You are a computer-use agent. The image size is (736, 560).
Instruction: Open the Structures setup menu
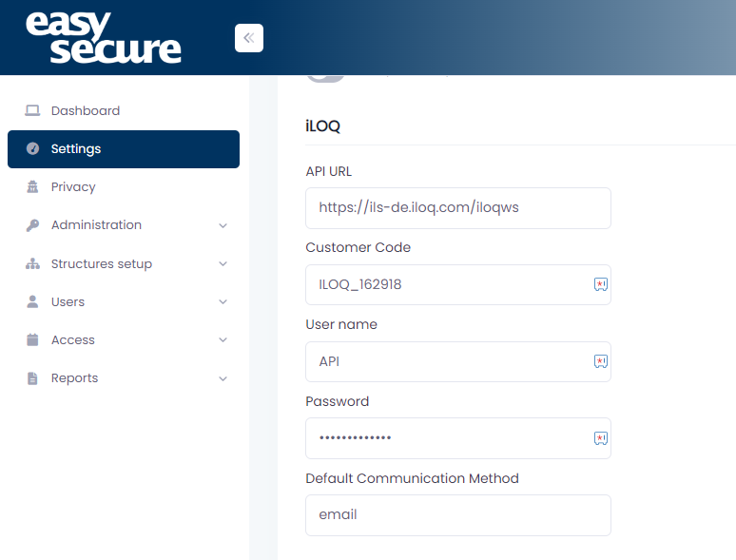124,263
